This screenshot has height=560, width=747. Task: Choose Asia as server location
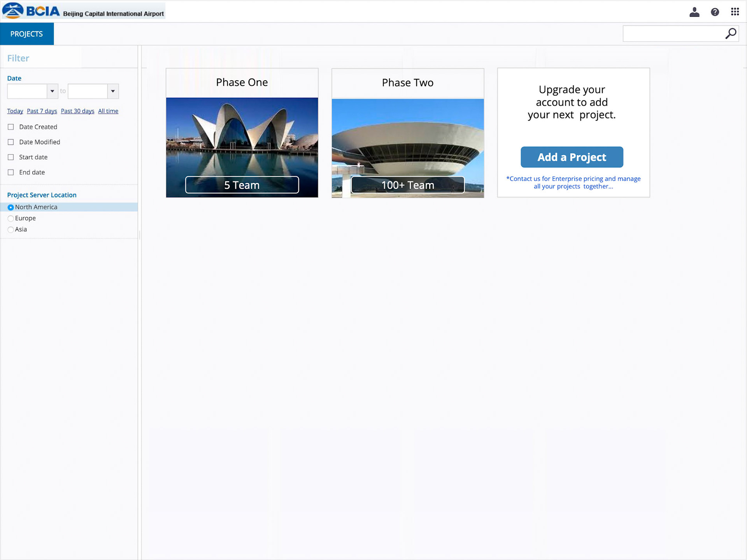pos(11,230)
